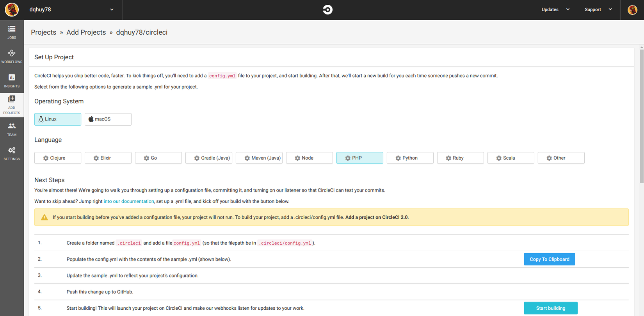
Task: Select Linux as the operating system
Action: [58, 119]
